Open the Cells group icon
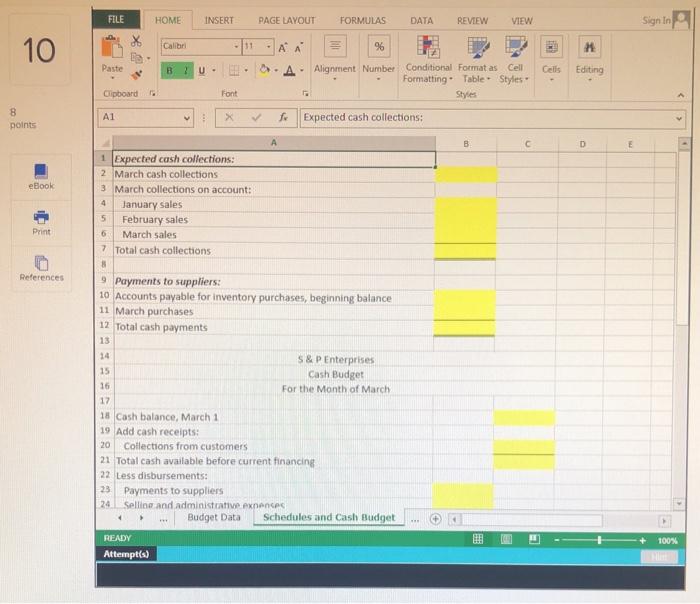Screen dimensions: 700x604 tap(551, 47)
